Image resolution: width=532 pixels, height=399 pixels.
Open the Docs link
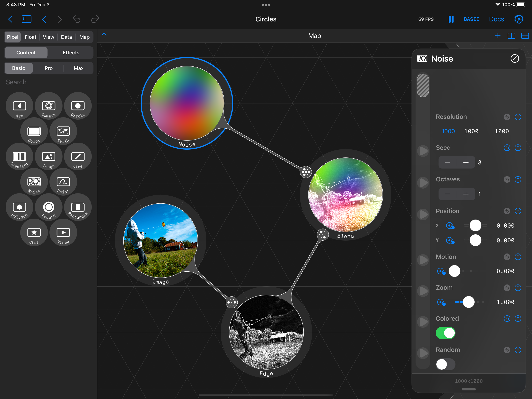(x=496, y=19)
